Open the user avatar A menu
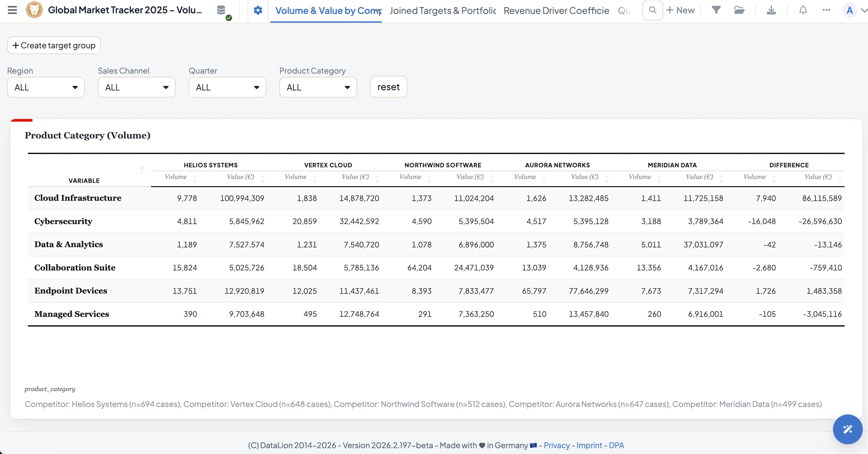The height and width of the screenshot is (454, 868). 850,10
